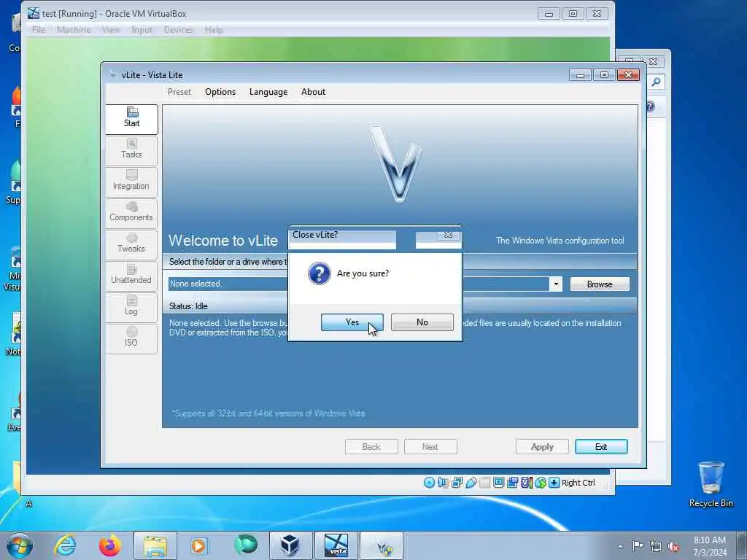
Task: Click the Browse button
Action: point(600,284)
